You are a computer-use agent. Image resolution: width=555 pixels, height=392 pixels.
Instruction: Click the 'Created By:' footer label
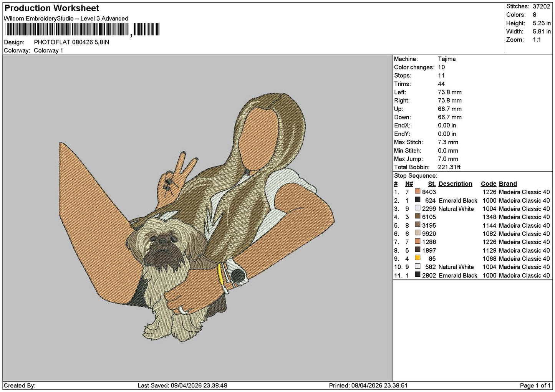click(x=20, y=385)
